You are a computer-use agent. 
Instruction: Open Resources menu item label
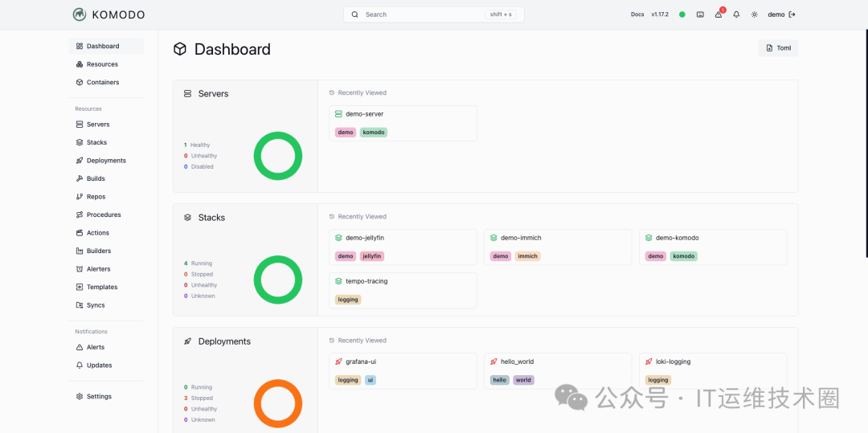tap(102, 64)
